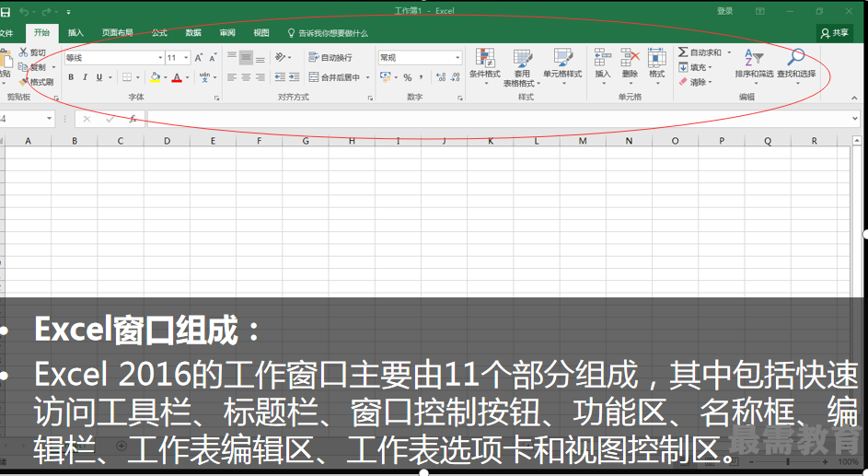Screen dimensions: 868x476
Task: Copy selection with 复制
Action: 32,67
